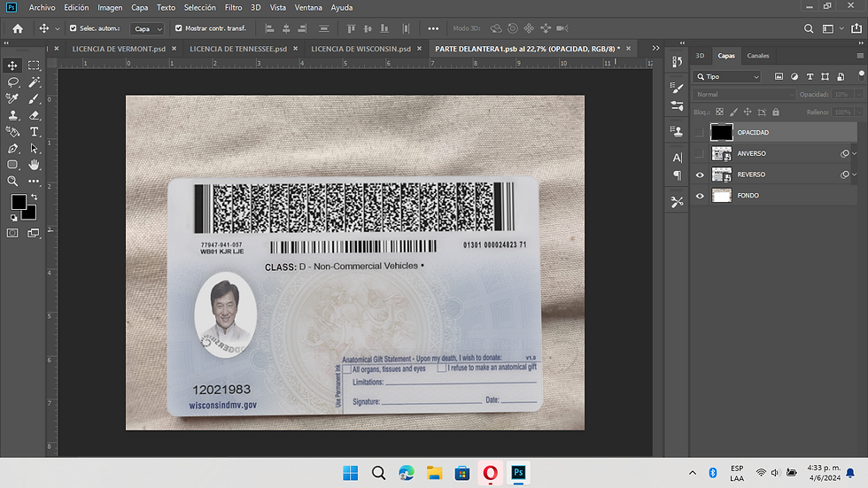Select the Eraser tool
Image resolution: width=868 pixels, height=488 pixels.
click(x=34, y=115)
